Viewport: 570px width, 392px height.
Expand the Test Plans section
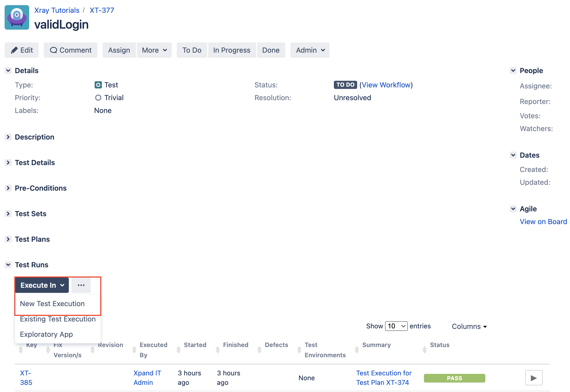click(8, 239)
